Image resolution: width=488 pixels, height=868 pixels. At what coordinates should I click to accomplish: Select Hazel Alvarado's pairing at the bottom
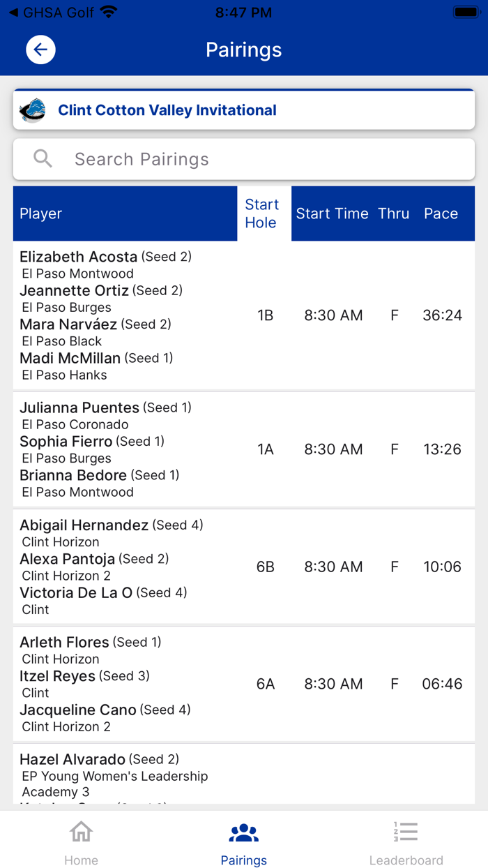click(x=244, y=771)
